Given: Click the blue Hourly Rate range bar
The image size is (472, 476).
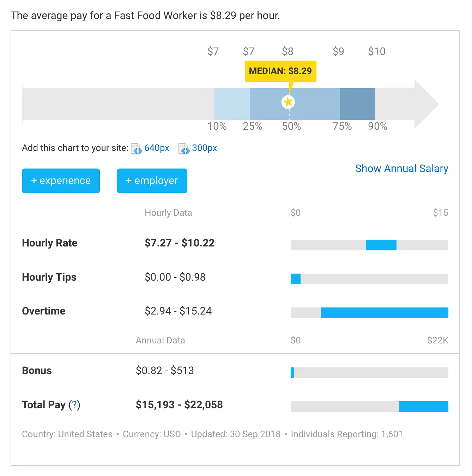Looking at the screenshot, I should coord(381,245).
